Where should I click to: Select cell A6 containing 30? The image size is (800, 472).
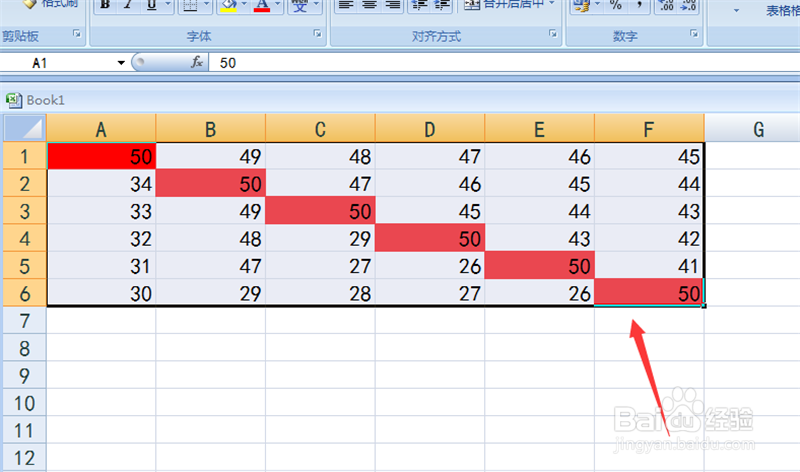[102, 293]
